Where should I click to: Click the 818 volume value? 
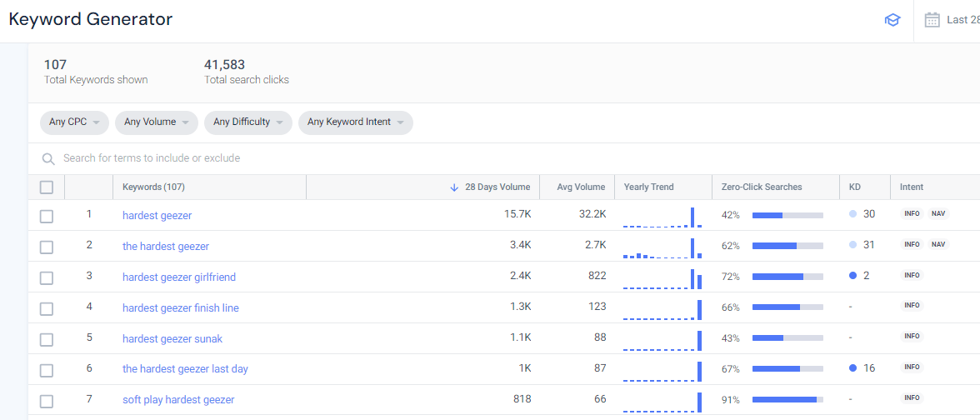522,398
